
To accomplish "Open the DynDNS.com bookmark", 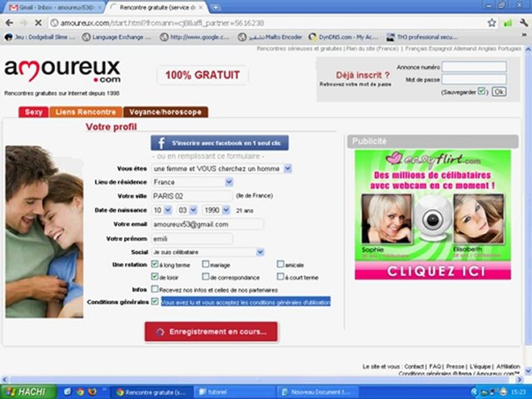I will coord(344,37).
